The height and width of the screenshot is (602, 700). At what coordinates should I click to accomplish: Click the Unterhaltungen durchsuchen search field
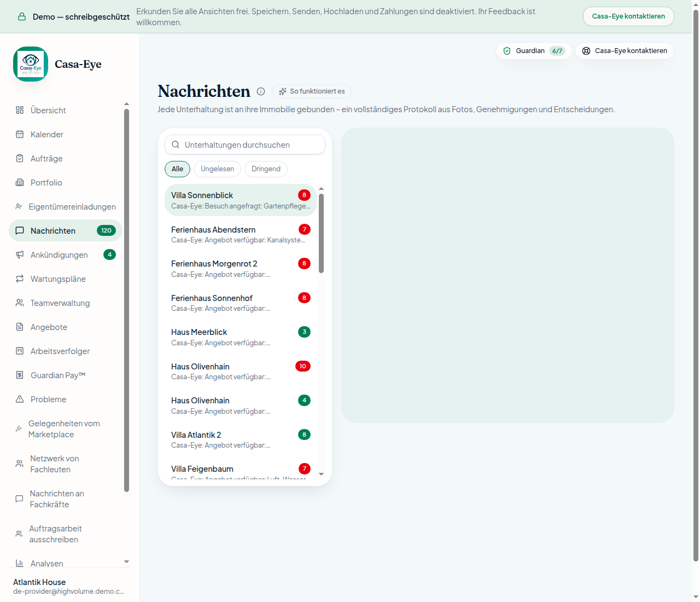(245, 144)
